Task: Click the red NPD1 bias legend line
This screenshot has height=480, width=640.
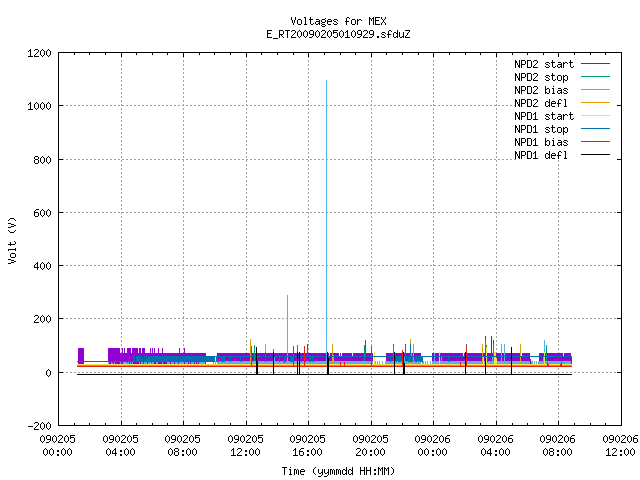Action: click(595, 142)
